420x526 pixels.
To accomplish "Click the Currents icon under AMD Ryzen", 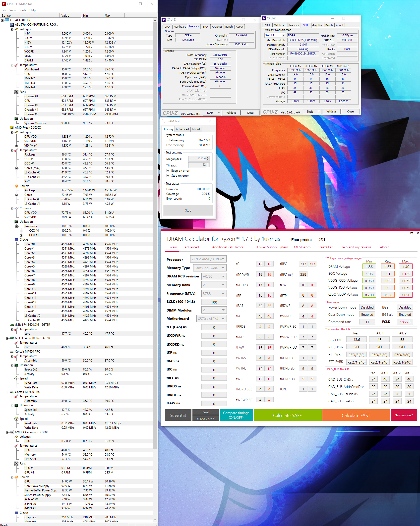I will coord(16,208).
